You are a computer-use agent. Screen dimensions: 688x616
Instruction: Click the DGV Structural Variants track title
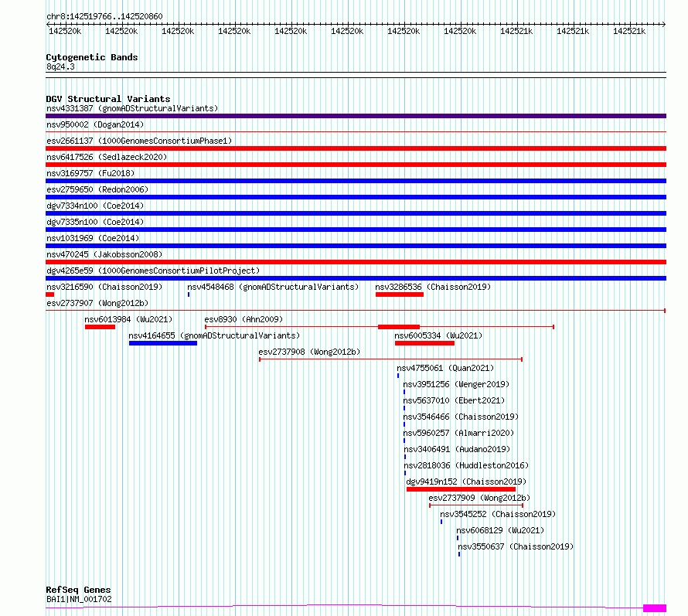108,99
